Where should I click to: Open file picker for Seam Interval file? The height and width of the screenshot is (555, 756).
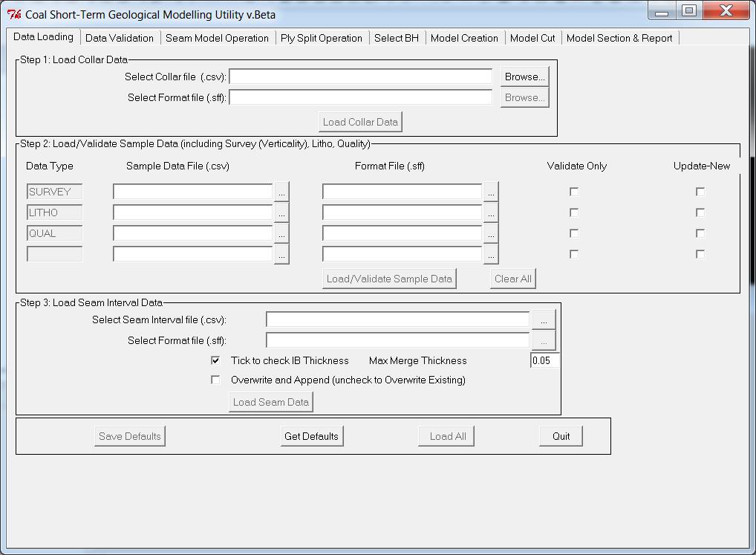point(544,319)
